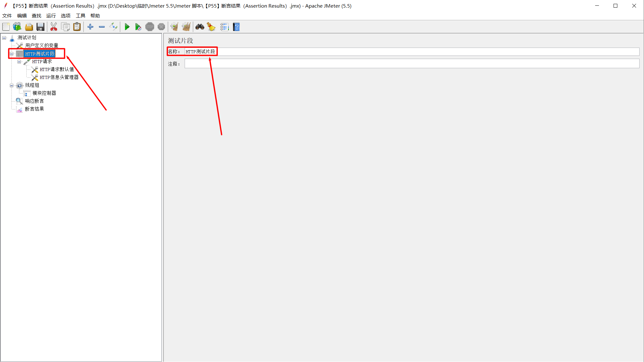
Task: Click the Clear all broom icon
Action: [186, 27]
